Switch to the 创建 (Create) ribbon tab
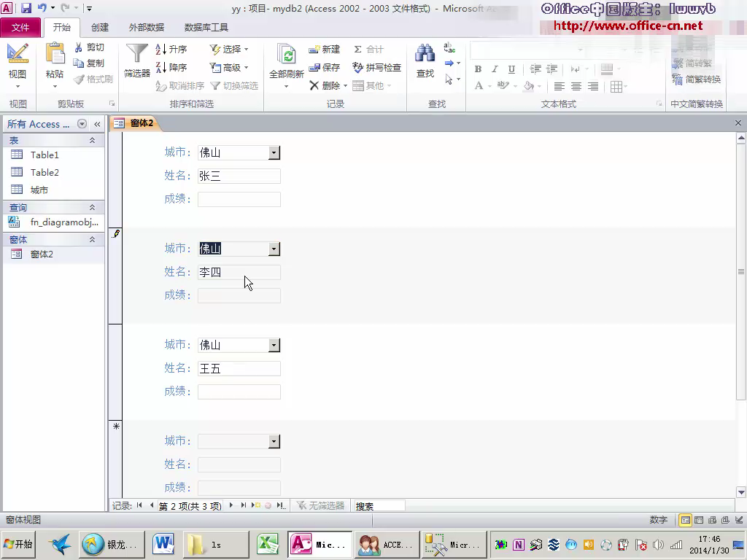This screenshot has height=560, width=747. [100, 28]
